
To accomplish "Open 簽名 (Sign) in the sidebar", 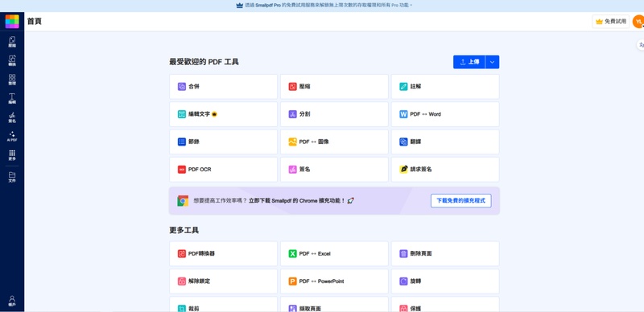I will (x=12, y=117).
